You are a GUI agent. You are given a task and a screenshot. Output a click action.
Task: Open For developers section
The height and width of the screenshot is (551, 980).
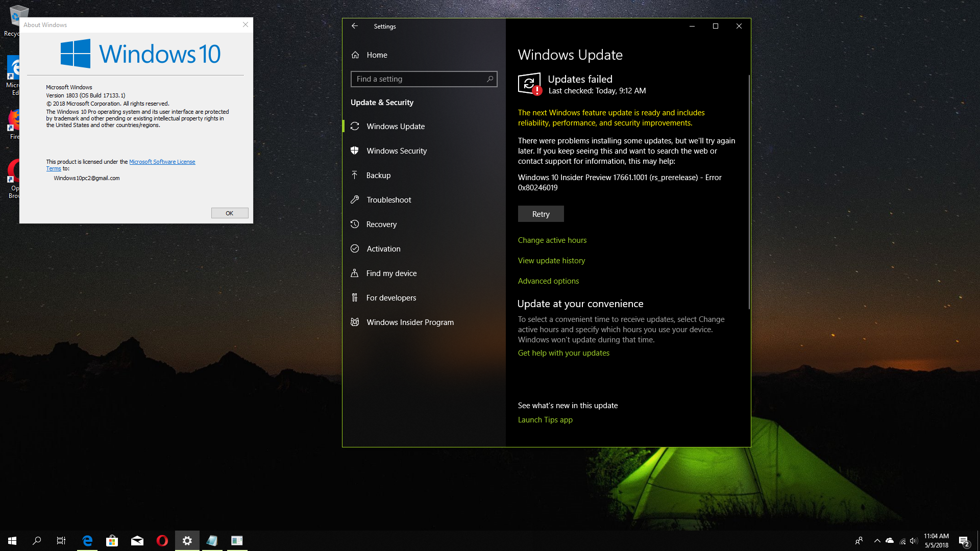[424, 297]
